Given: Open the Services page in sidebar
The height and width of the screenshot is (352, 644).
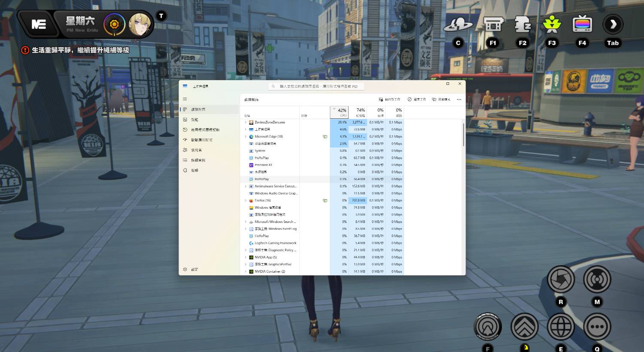Looking at the screenshot, I should [210, 170].
